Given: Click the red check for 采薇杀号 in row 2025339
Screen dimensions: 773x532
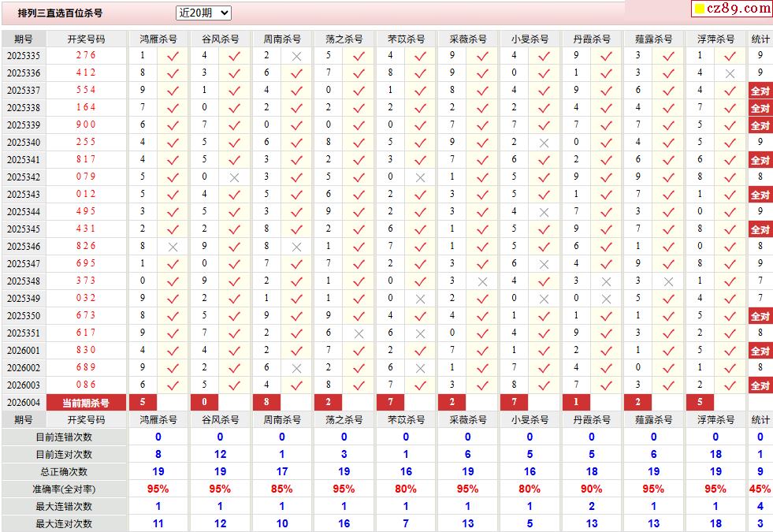Looking at the screenshot, I should click(x=482, y=126).
